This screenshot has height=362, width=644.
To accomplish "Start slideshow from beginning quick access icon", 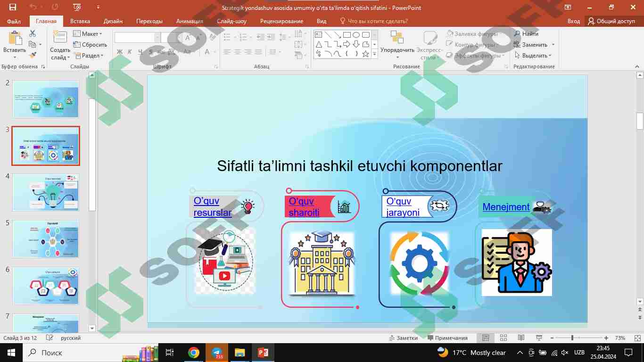I will tap(78, 7).
